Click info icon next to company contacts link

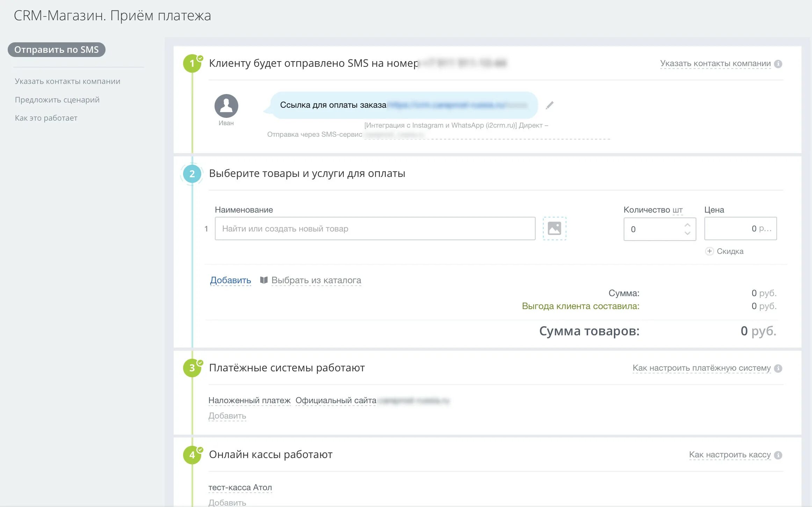tap(778, 64)
